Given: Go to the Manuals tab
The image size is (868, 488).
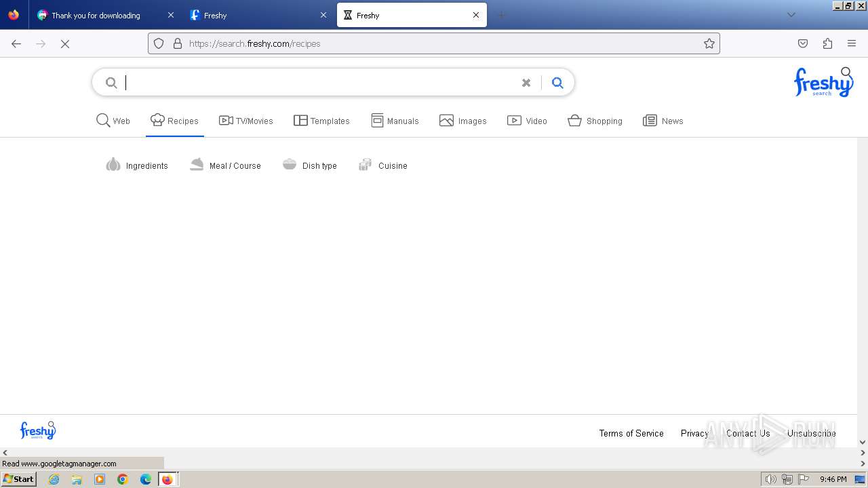Looking at the screenshot, I should coord(395,121).
